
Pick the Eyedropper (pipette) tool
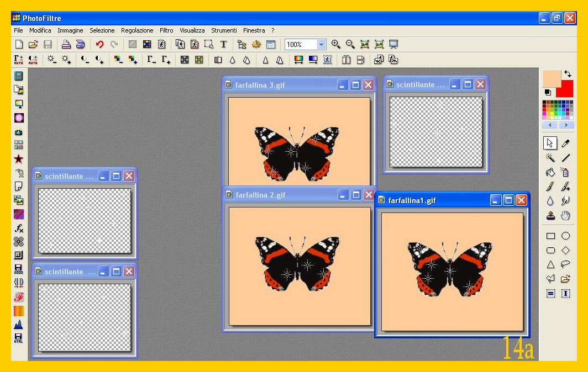(x=565, y=144)
